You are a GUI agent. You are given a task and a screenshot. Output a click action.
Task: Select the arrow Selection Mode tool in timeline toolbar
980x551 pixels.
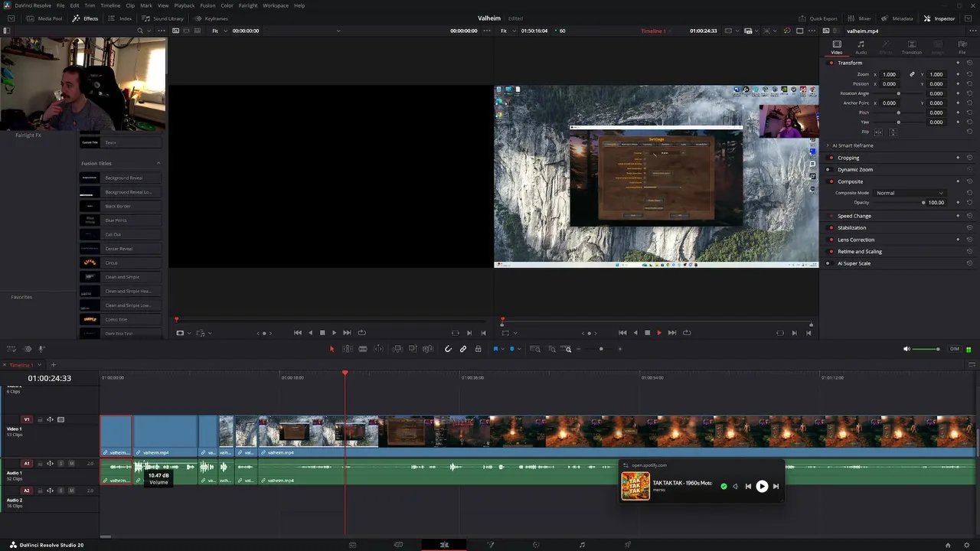tap(332, 349)
